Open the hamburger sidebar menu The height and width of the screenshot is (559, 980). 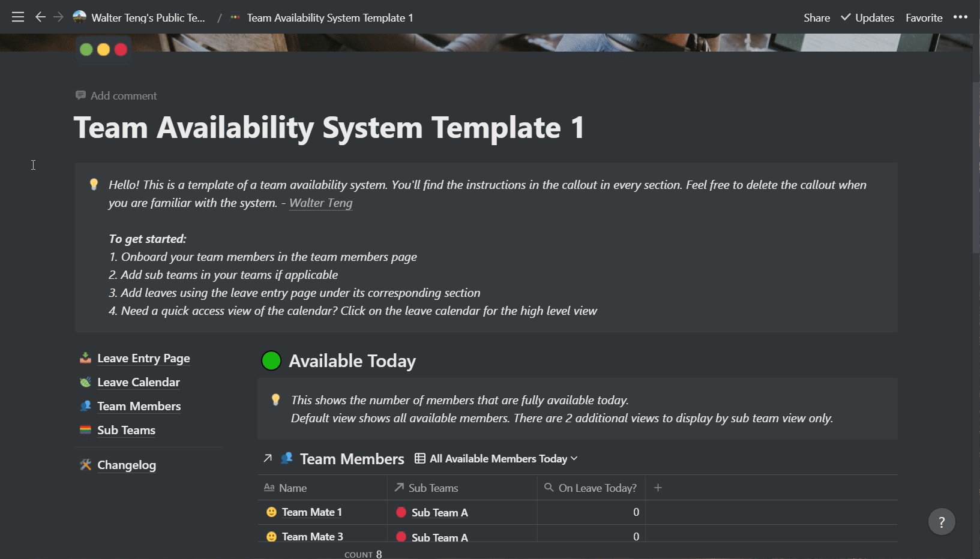[18, 17]
